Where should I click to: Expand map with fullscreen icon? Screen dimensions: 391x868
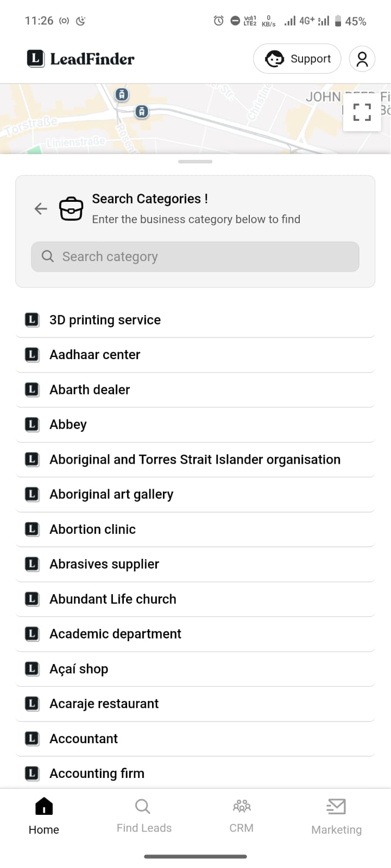(x=362, y=112)
